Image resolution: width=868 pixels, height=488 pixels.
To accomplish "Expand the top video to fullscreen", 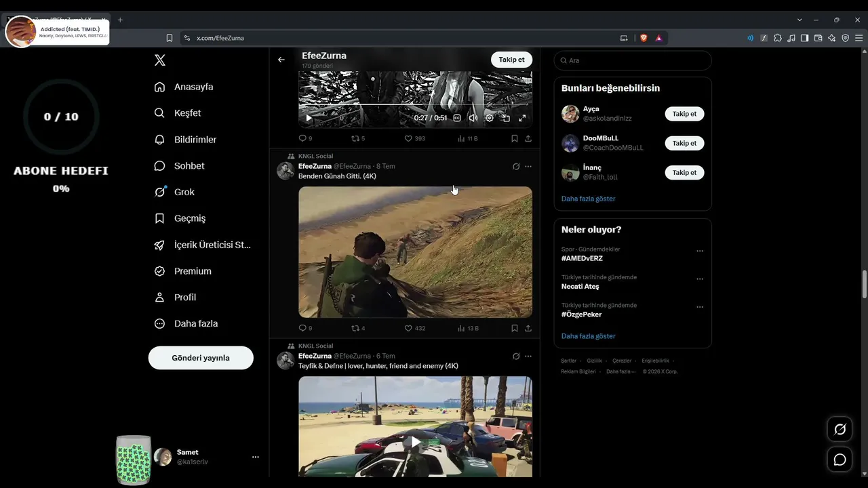I will (x=522, y=118).
